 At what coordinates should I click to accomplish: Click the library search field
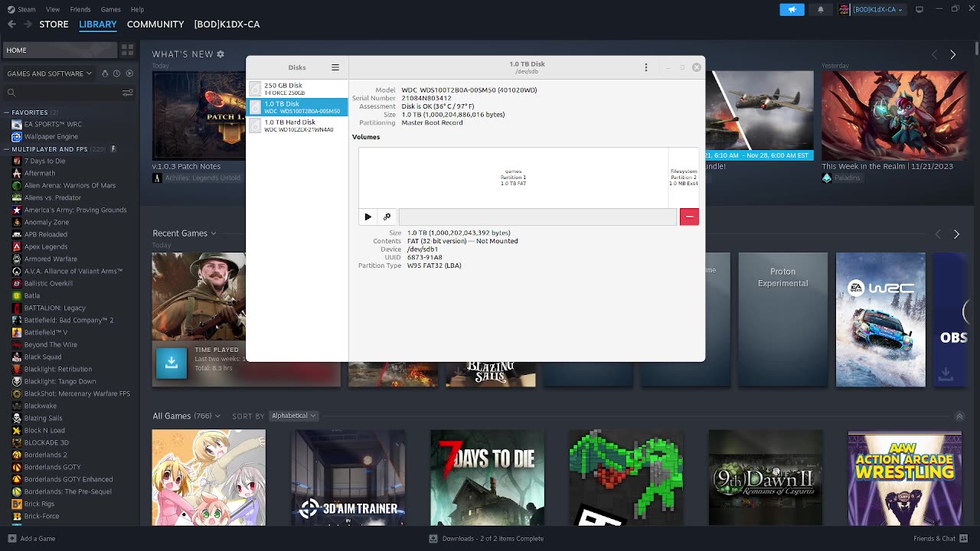pyautogui.click(x=61, y=93)
